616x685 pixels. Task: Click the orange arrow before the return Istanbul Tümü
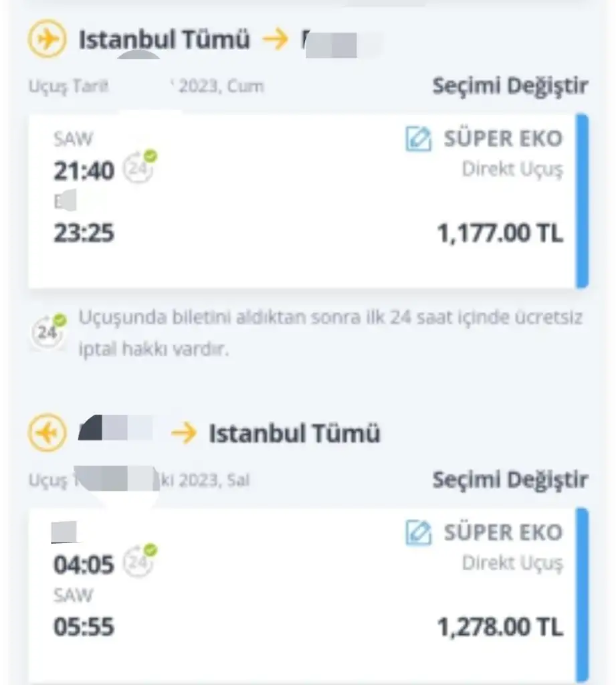point(184,433)
